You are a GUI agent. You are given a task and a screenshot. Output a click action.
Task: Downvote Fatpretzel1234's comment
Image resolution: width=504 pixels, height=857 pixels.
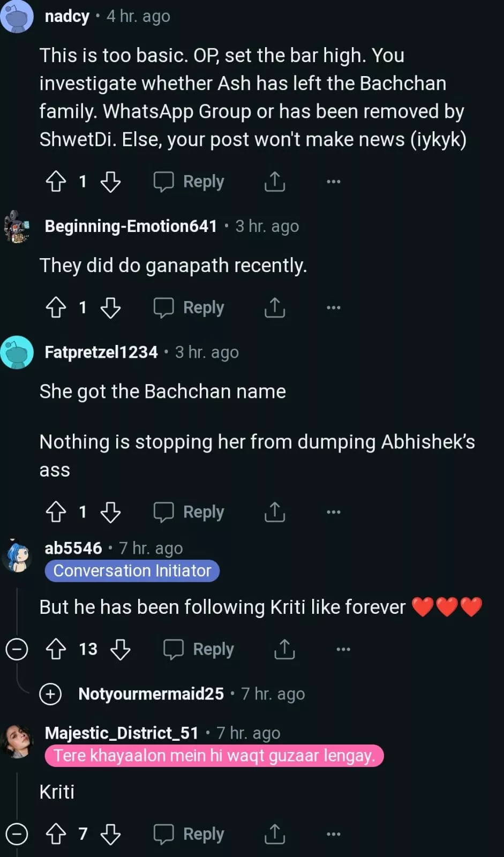(111, 512)
